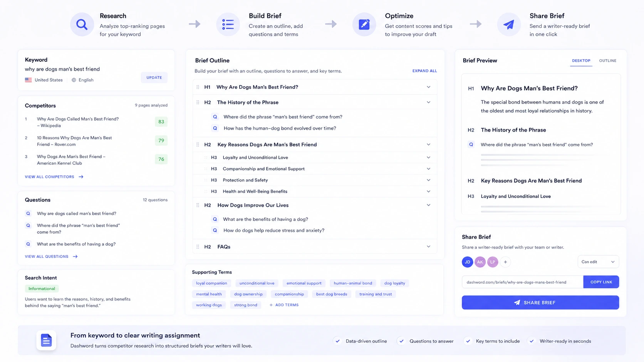Click Add Terms in Supporting Terms
Screen dimensions: 644x362
(284, 305)
